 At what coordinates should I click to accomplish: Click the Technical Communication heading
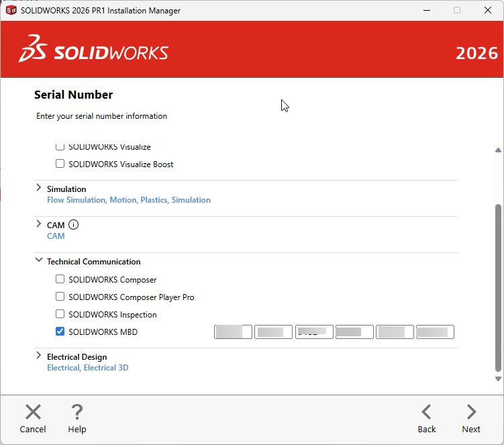pyautogui.click(x=93, y=261)
